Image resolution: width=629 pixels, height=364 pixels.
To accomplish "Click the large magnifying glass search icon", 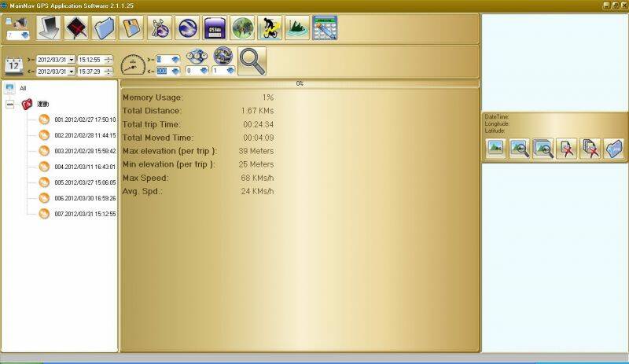I will click(252, 61).
